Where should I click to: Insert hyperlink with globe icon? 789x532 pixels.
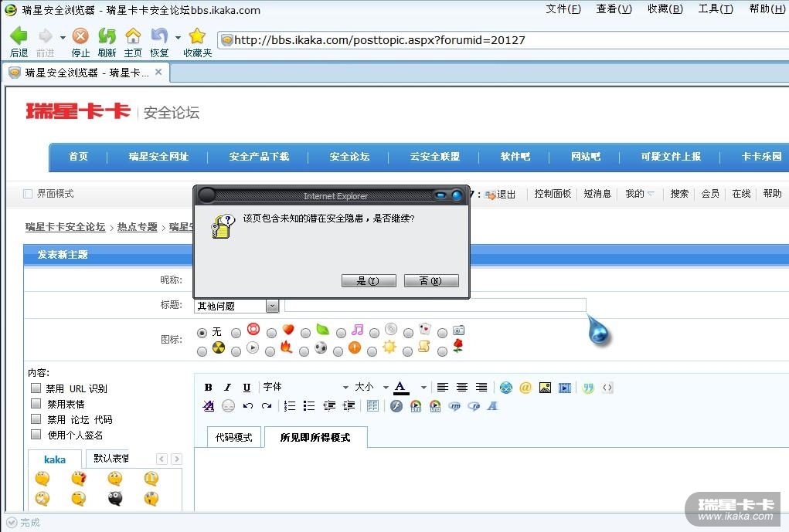pos(506,387)
